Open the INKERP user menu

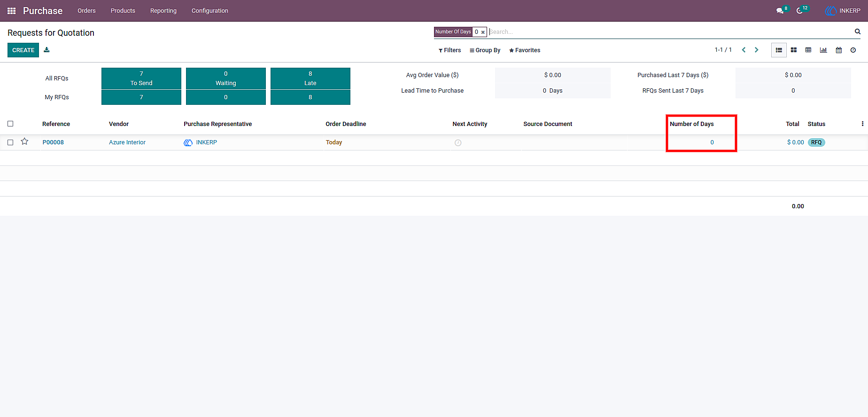pos(843,11)
